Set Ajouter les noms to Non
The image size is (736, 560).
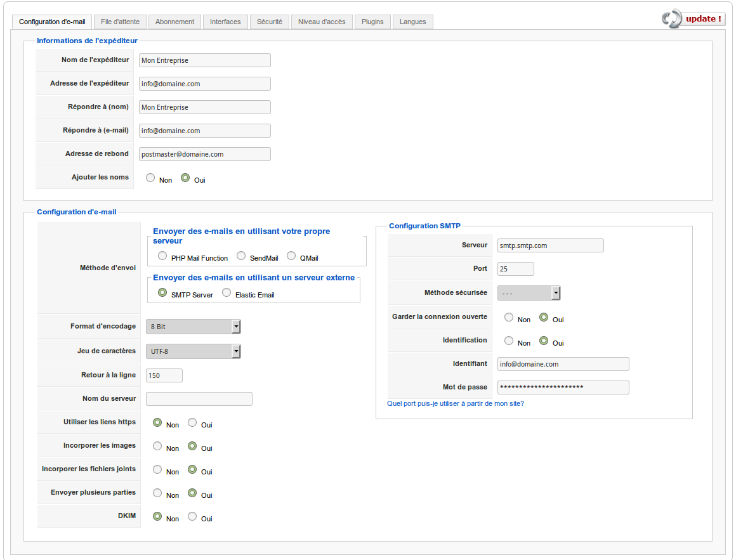click(150, 178)
